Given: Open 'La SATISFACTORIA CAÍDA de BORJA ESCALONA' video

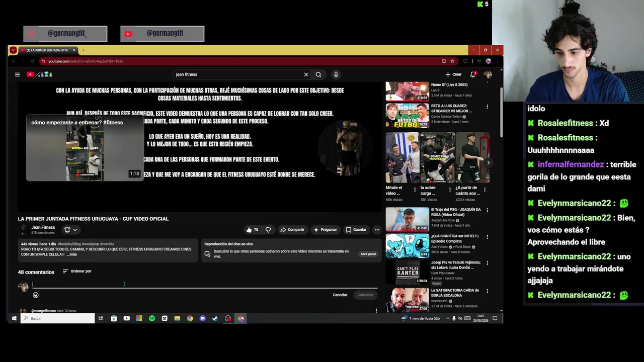Looking at the screenshot, I should pyautogui.click(x=407, y=299).
